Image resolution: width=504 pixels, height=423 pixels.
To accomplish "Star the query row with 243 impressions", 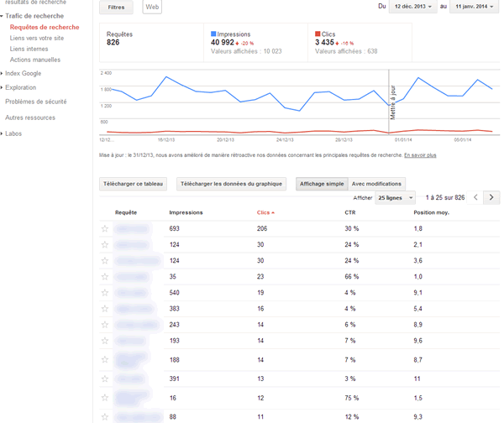I will [105, 325].
